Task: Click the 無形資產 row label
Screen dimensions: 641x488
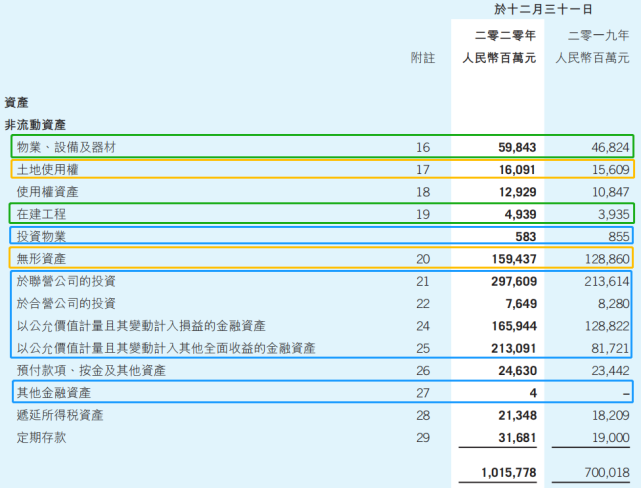Action: pos(41,259)
